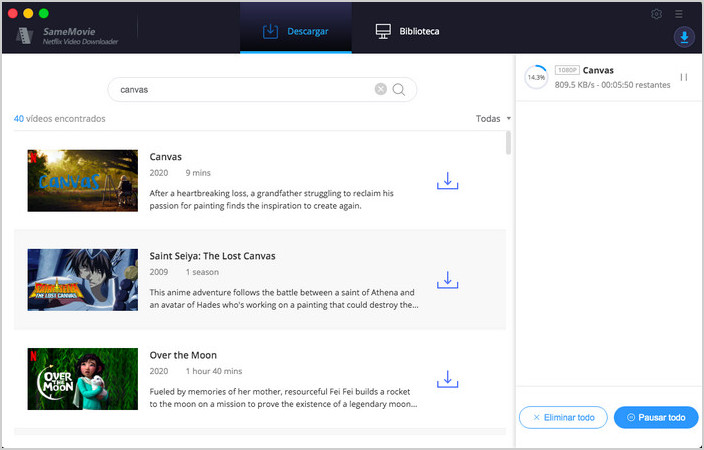Screen dimensions: 704x450
Task: Switch to the Biblioteca tab
Action: pyautogui.click(x=407, y=31)
